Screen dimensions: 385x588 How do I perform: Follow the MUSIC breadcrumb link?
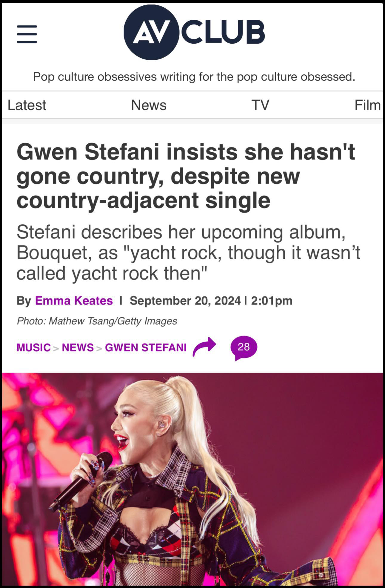[x=33, y=347]
